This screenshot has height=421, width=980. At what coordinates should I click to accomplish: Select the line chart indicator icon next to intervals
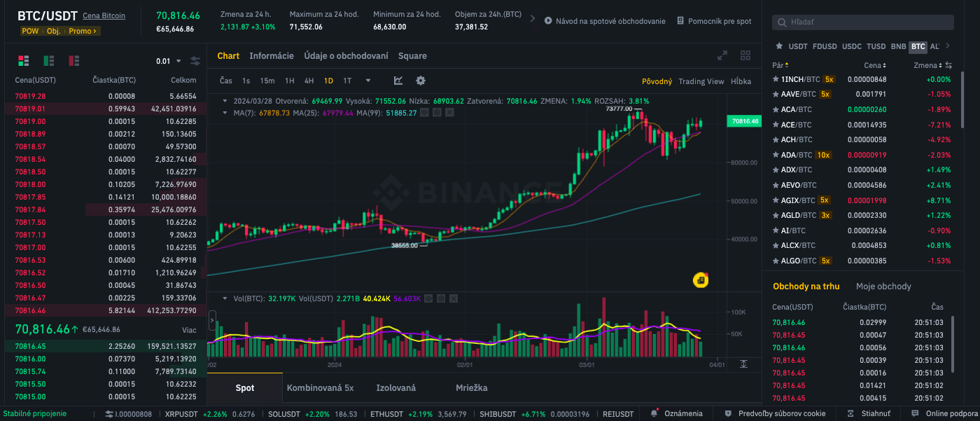pos(399,81)
